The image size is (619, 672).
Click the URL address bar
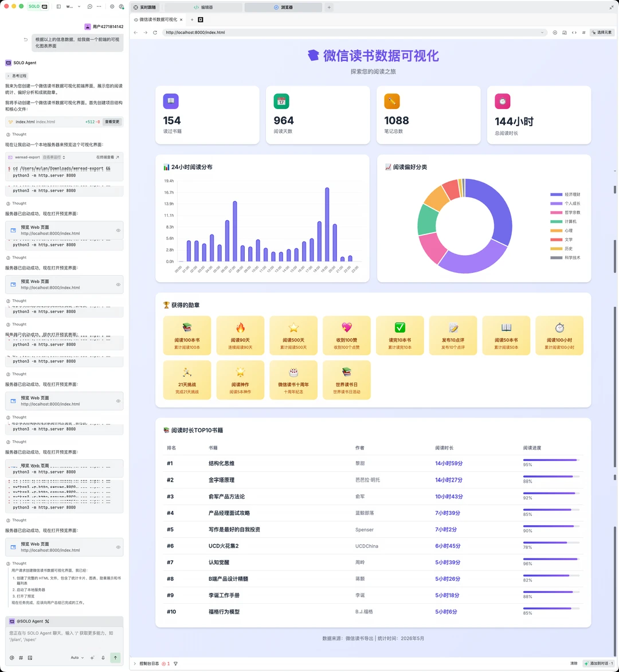click(x=354, y=33)
